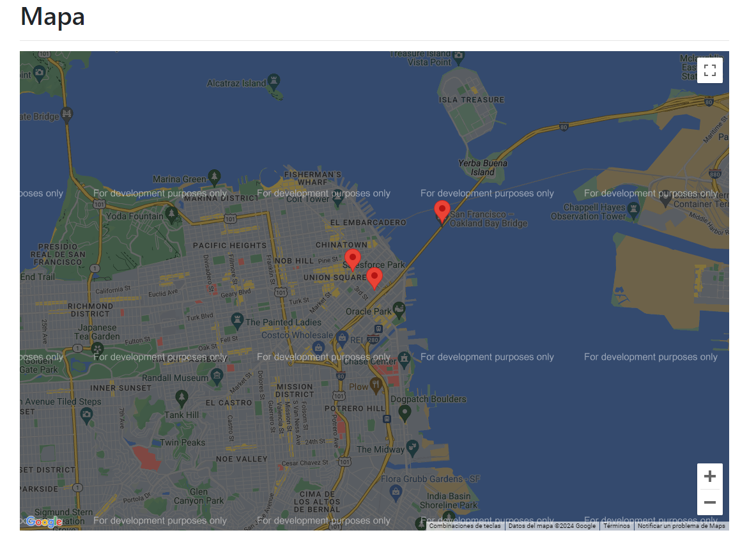Image resolution: width=756 pixels, height=558 pixels.
Task: Click the EL EMBARCADERO label
Action: click(368, 222)
